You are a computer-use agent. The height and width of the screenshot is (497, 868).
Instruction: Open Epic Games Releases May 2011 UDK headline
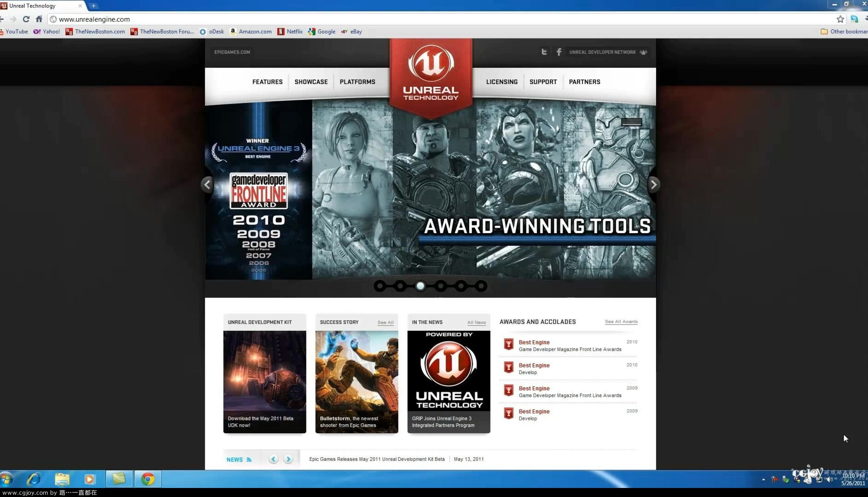coord(377,459)
